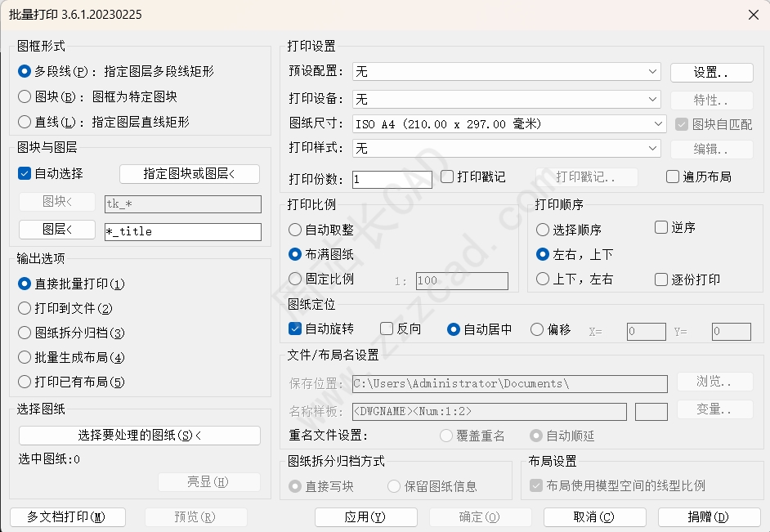Viewport: 770px width, 532px height.
Task: Select 固定比例 print scale option
Action: [296, 279]
